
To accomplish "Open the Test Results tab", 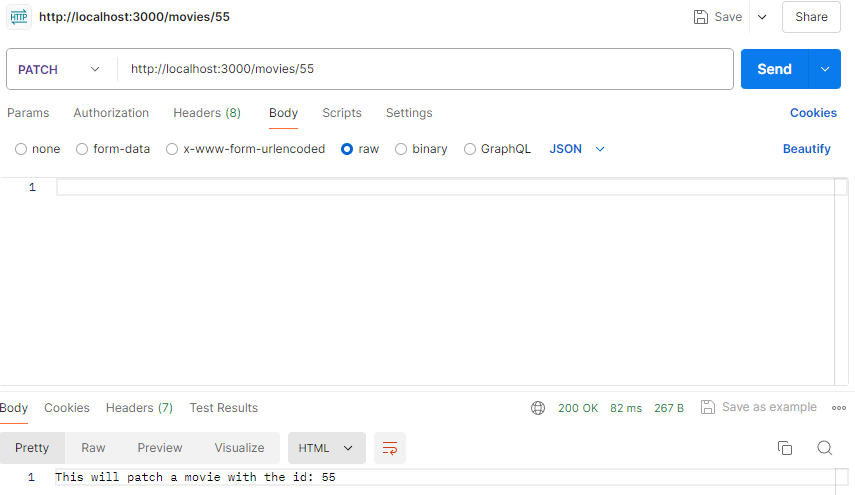I will 224,408.
